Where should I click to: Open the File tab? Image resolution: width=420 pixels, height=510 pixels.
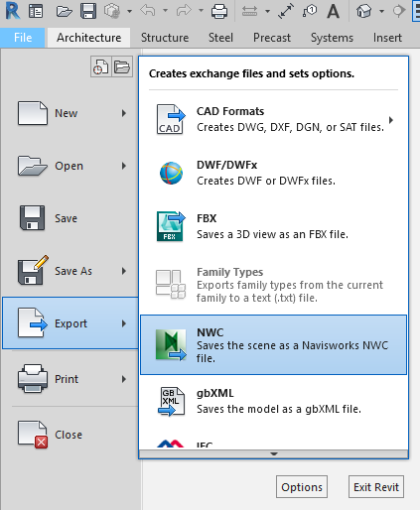pyautogui.click(x=23, y=38)
